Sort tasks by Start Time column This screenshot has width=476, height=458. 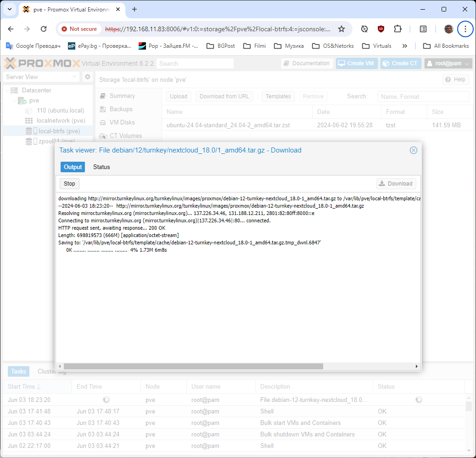(x=37, y=387)
